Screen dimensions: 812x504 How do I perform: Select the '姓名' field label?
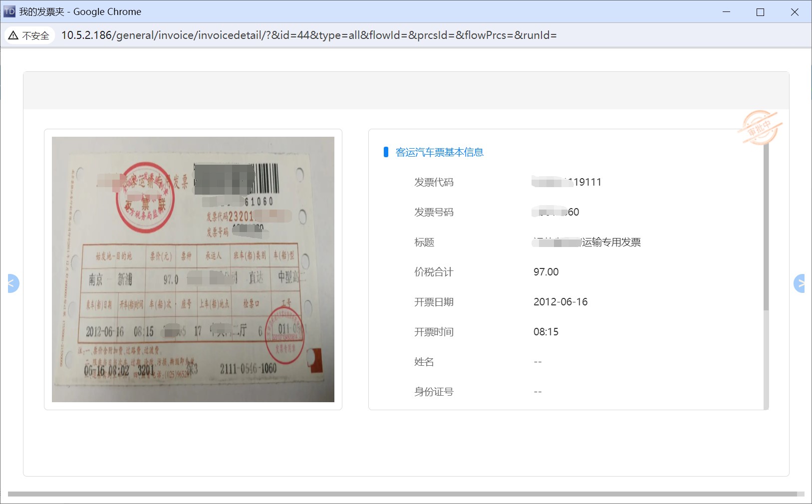pos(424,362)
